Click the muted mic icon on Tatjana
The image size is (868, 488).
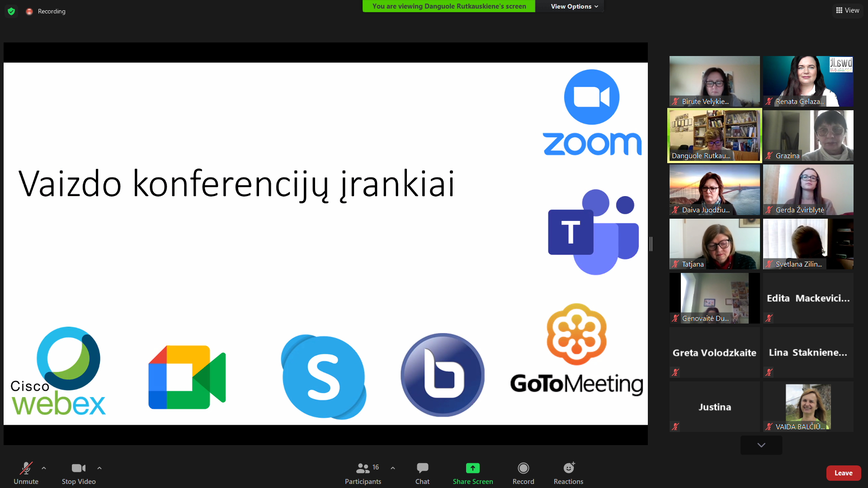pos(675,264)
